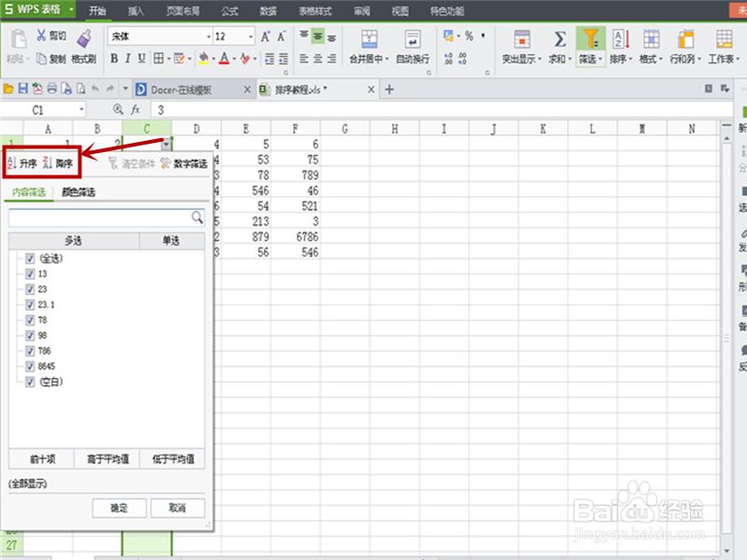Toggle italic formatting
The image size is (747, 560).
(128, 59)
